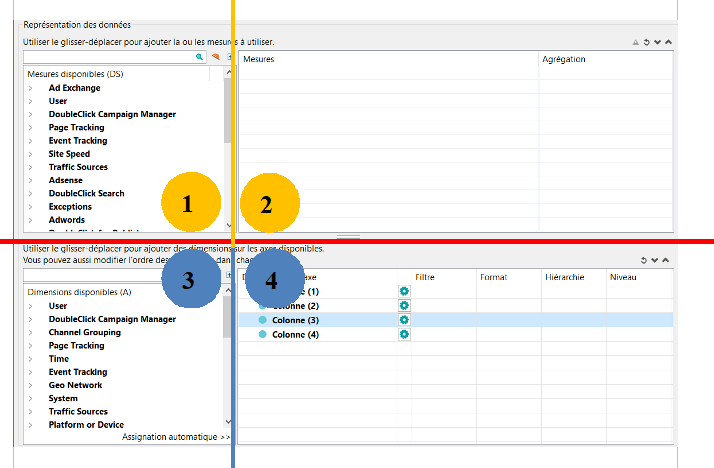Click the orange eraser icon beside measures search

[x=215, y=58]
